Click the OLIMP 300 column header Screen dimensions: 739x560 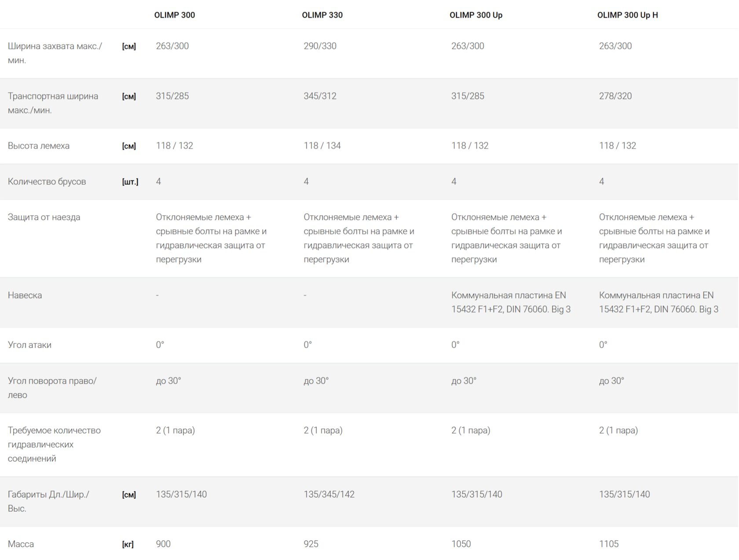(x=174, y=15)
